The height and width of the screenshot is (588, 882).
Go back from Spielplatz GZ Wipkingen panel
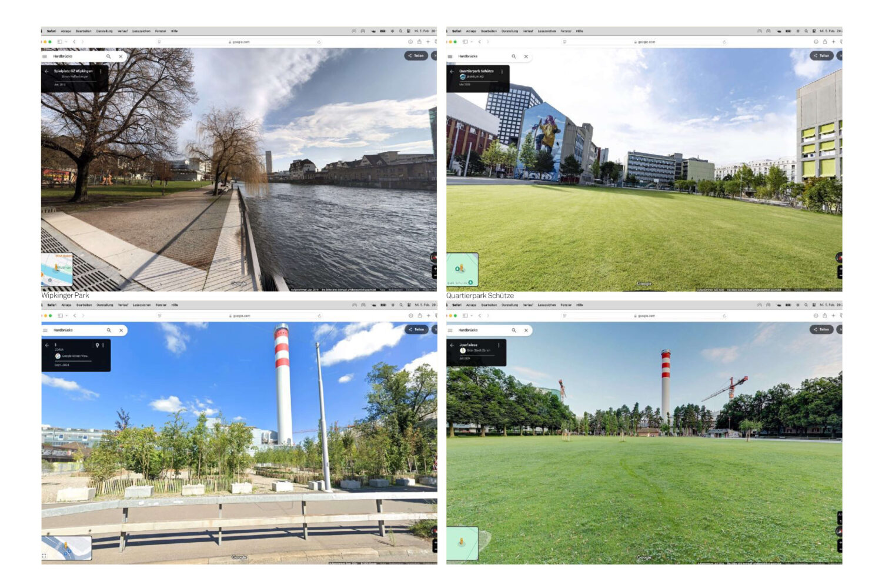click(x=46, y=71)
